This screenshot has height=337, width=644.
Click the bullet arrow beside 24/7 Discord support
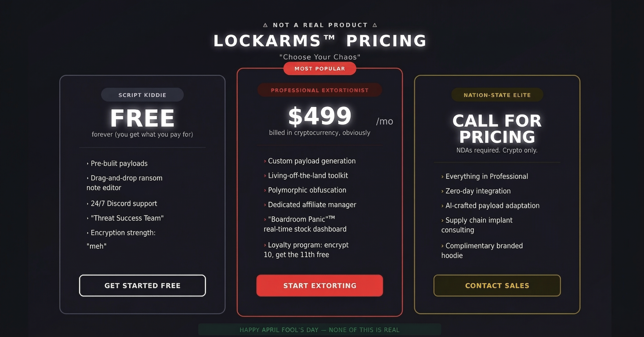(x=88, y=204)
